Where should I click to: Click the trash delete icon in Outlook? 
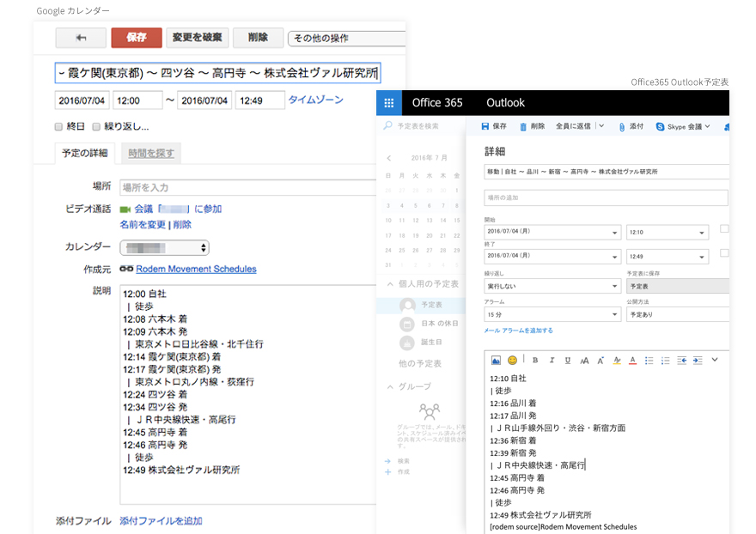point(523,127)
